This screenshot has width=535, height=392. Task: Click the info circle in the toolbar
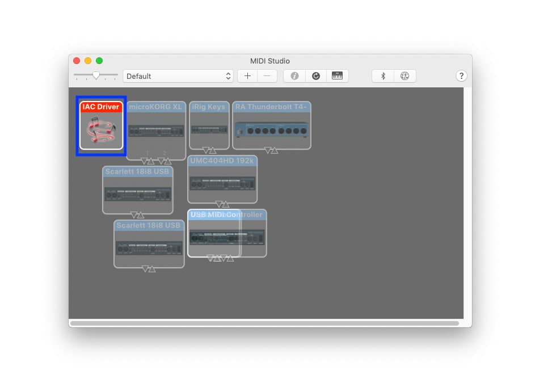tap(294, 75)
